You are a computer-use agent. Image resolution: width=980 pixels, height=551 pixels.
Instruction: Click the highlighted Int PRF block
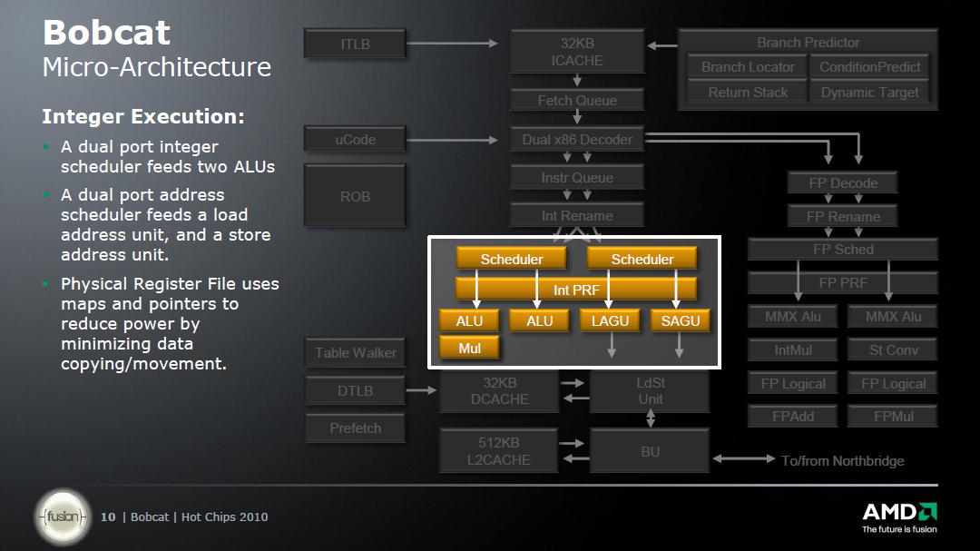pos(576,290)
